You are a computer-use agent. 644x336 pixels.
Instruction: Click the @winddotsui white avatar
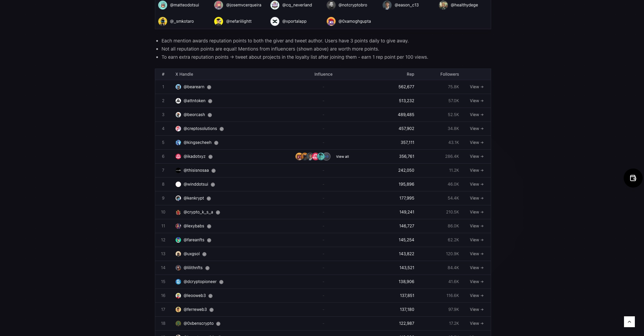(x=178, y=184)
